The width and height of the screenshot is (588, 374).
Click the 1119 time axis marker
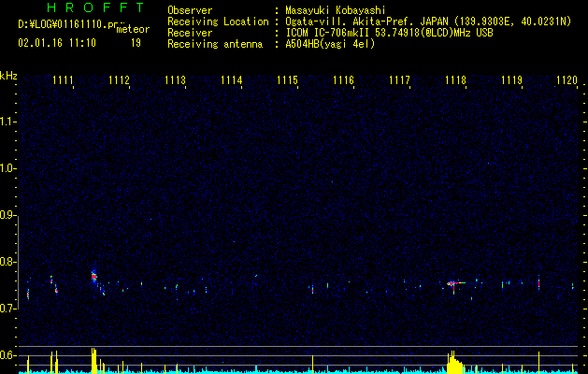(x=512, y=80)
